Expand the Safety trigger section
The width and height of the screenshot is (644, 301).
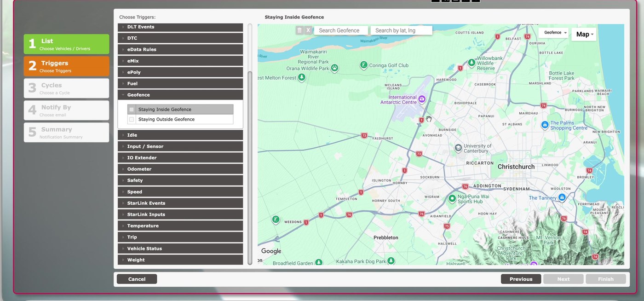point(180,180)
